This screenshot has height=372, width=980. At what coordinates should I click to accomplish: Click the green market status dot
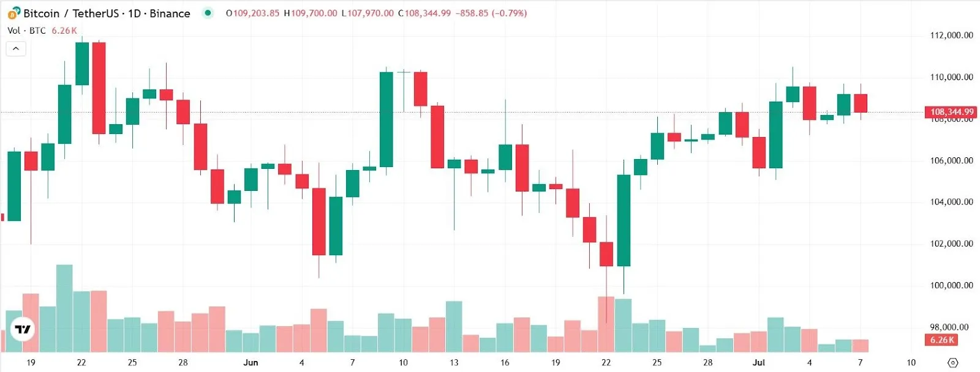click(x=208, y=12)
